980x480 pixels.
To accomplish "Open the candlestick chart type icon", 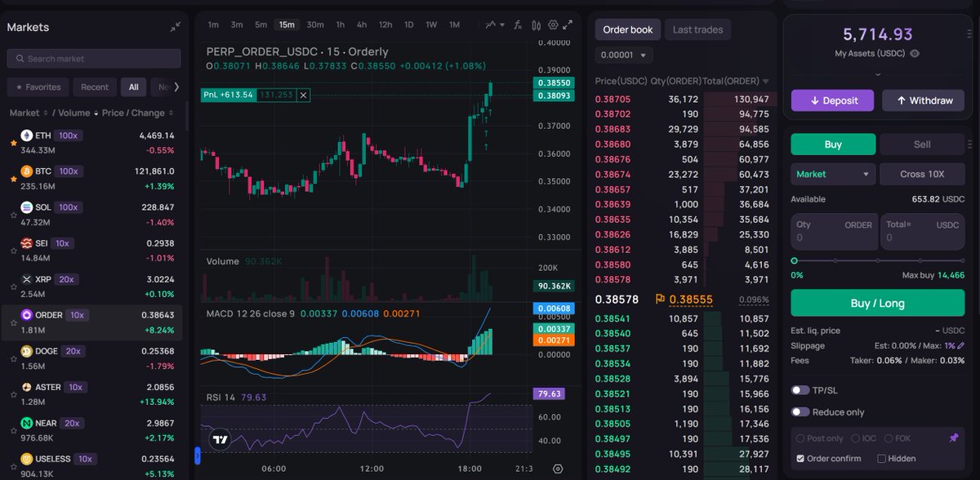I will point(536,24).
